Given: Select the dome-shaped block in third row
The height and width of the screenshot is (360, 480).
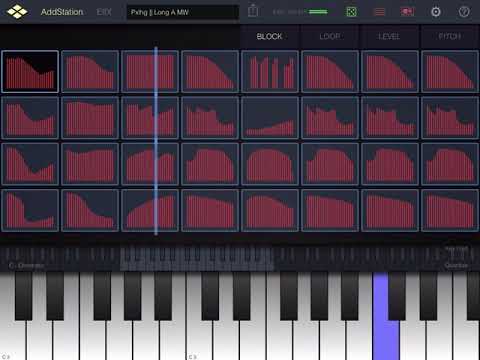Looking at the screenshot, I should pyautogui.click(x=270, y=164).
